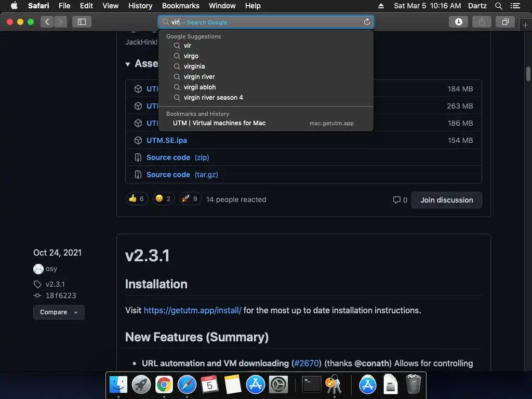Focus the Safari address search field
The image size is (532, 399).
tap(266, 22)
